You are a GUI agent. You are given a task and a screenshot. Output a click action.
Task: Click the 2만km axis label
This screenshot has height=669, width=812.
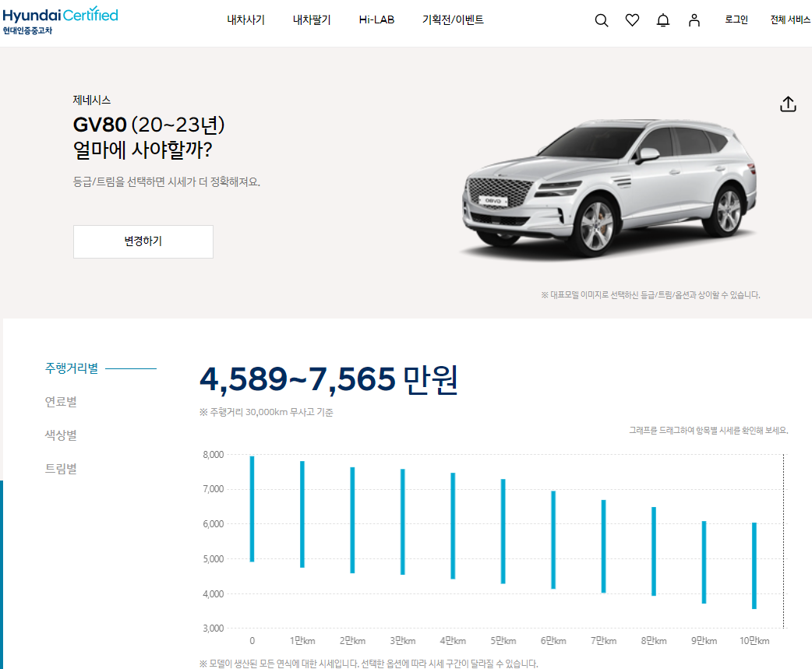point(353,641)
